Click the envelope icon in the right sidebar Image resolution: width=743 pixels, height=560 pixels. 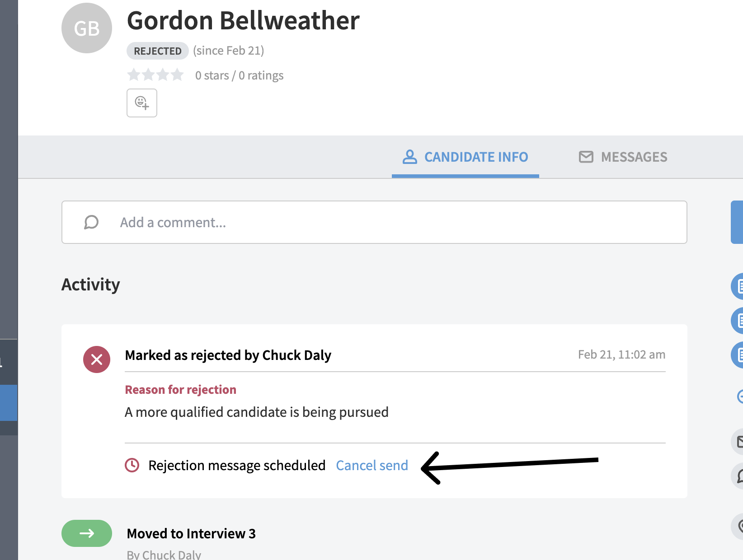739,442
